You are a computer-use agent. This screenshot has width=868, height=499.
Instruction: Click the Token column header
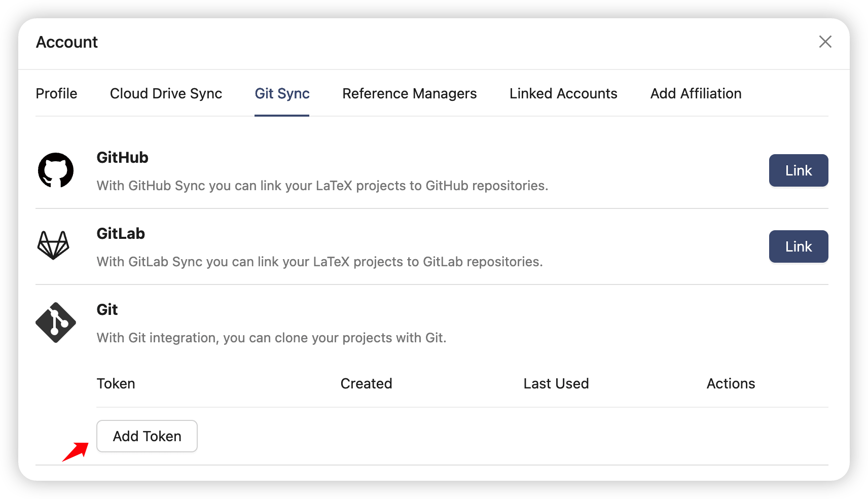pyautogui.click(x=116, y=383)
